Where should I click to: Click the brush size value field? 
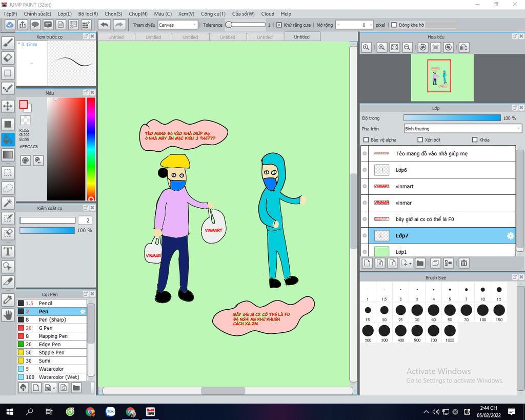pyautogui.click(x=85, y=220)
